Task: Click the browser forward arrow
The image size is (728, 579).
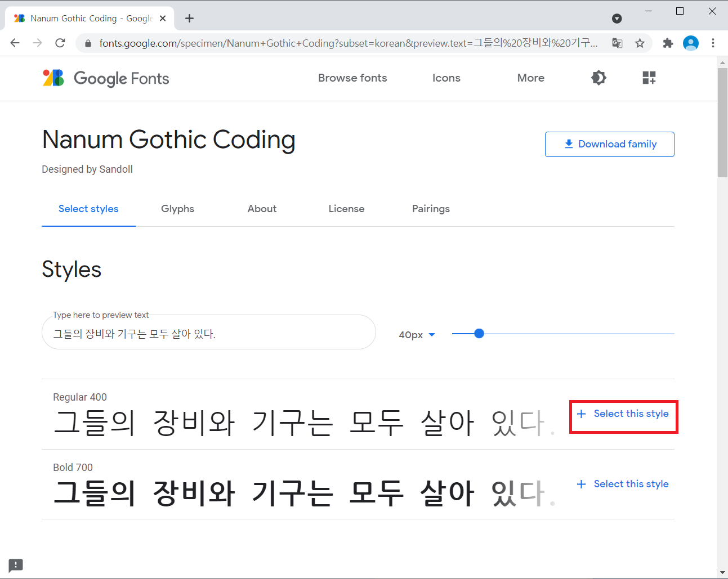Action: (38, 43)
